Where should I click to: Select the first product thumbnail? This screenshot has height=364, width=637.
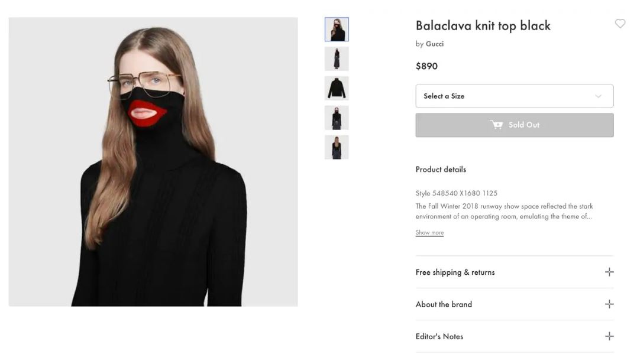[x=337, y=30]
